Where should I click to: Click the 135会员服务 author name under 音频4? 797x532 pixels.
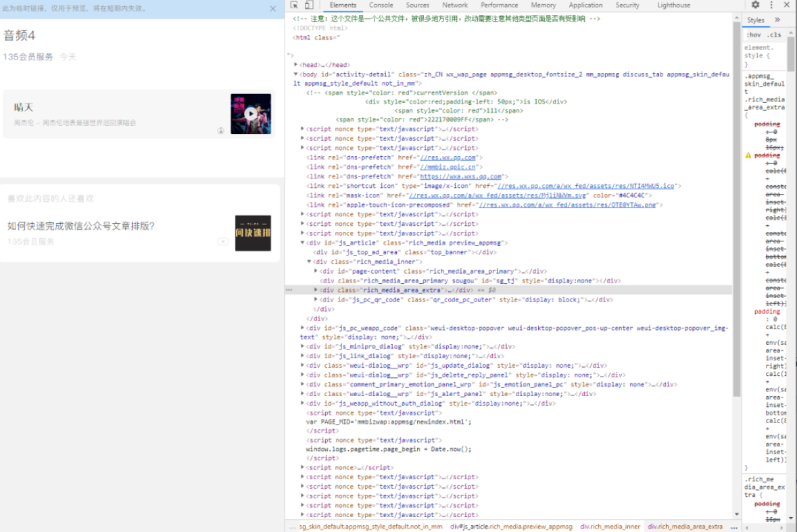pyautogui.click(x=28, y=57)
